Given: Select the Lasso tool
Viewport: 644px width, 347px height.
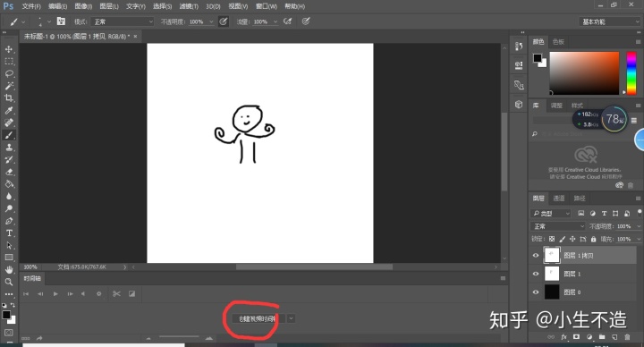Looking at the screenshot, I should (9, 74).
